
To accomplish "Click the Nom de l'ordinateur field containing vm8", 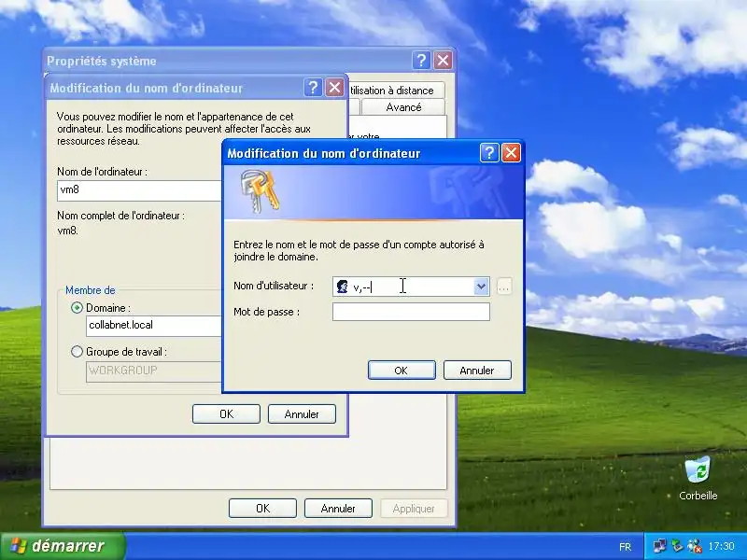I will point(139,190).
